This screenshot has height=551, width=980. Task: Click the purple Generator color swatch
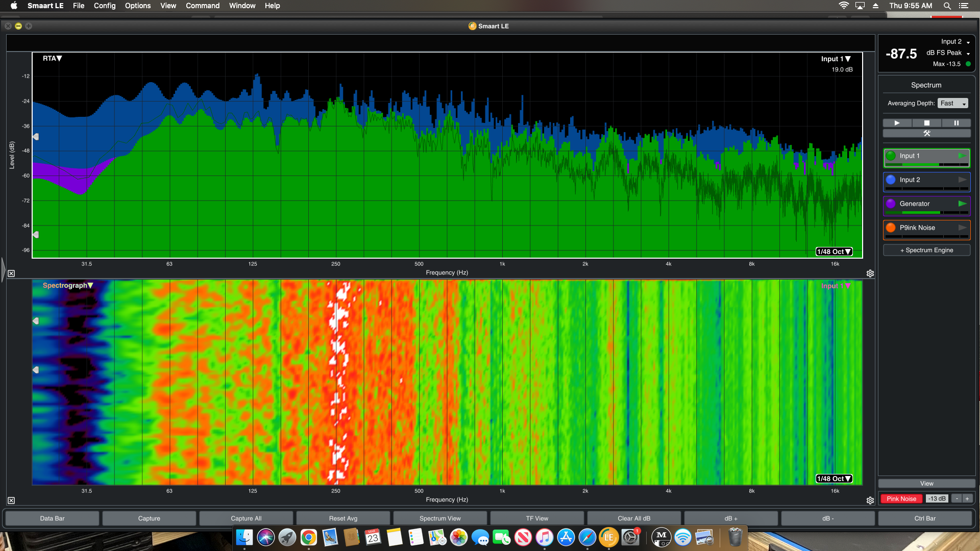891,204
